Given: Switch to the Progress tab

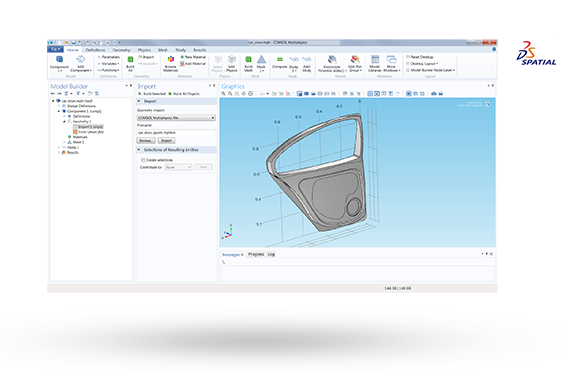Looking at the screenshot, I should point(256,254).
